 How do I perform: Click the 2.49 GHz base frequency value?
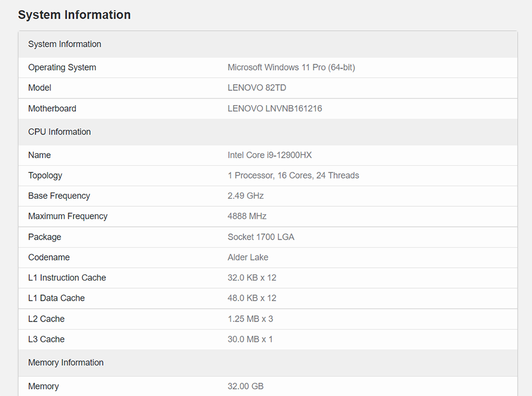pyautogui.click(x=245, y=196)
